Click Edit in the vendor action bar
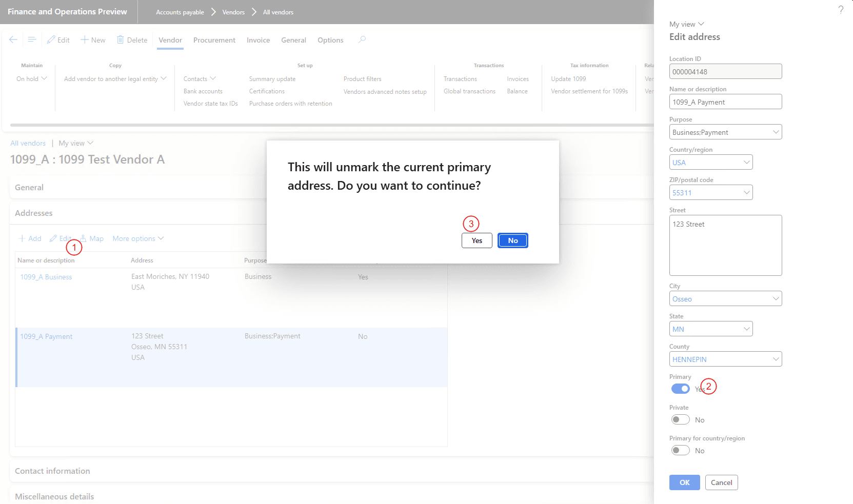853x504 pixels. [58, 40]
